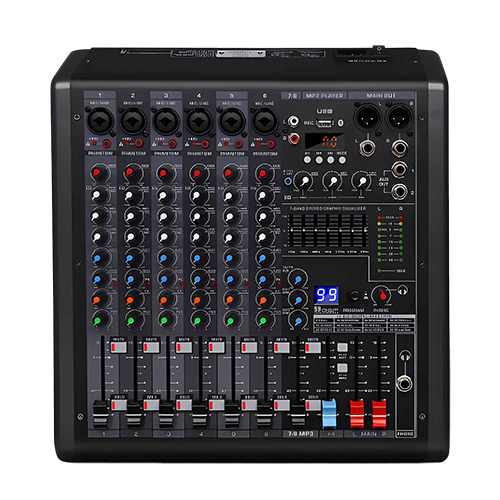The height and width of the screenshot is (500, 500).
Task: Click the L MAIN R label under the red faders
Action: (369, 434)
